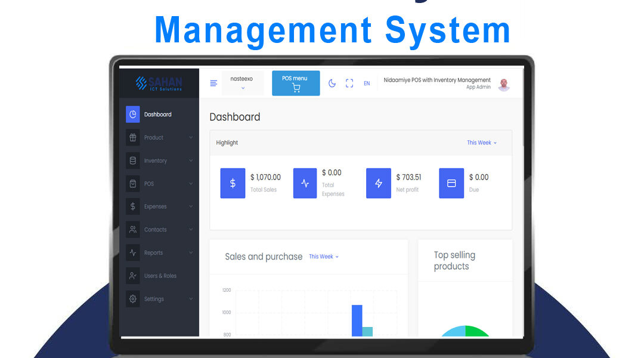This screenshot has height=358, width=644.
Task: Click the user avatar picture
Action: point(504,84)
